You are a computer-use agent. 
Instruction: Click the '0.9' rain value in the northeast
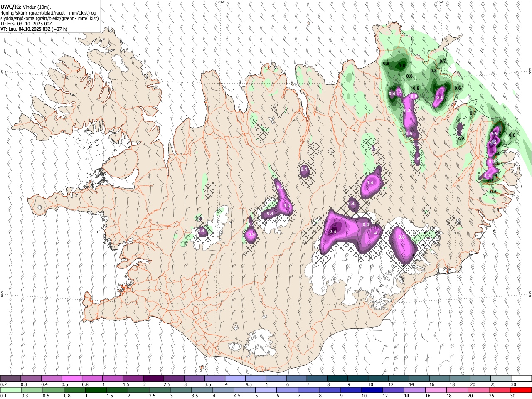pyautogui.click(x=386, y=63)
